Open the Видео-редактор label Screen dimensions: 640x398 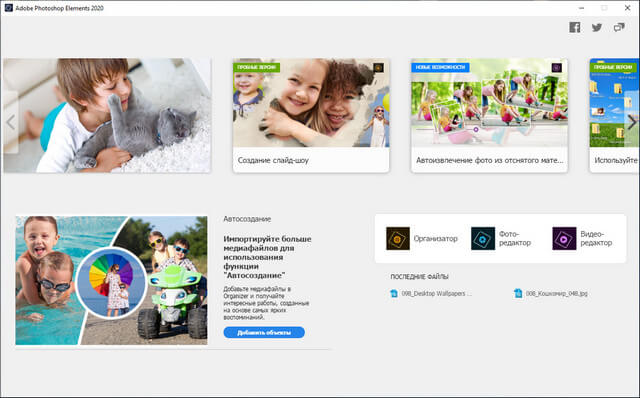(x=596, y=238)
